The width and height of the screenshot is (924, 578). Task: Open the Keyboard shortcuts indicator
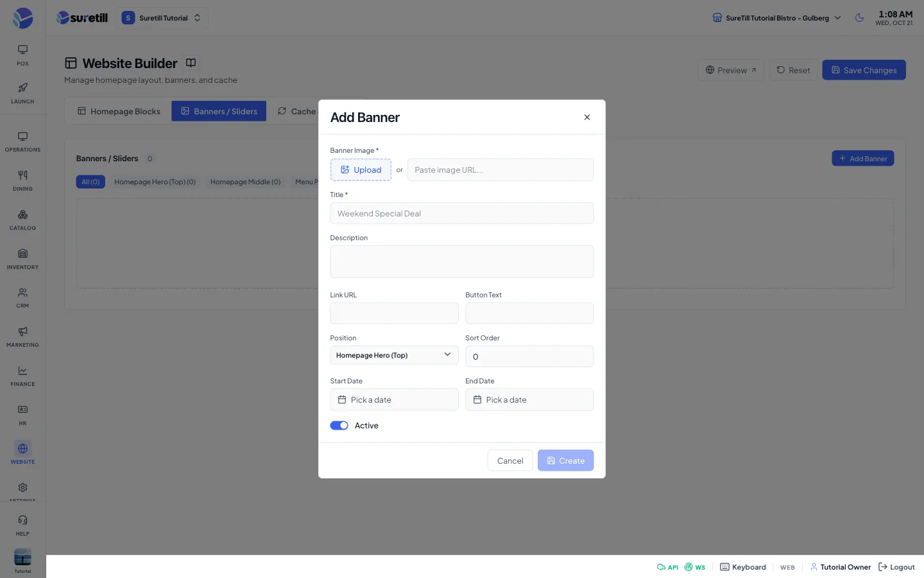coord(743,567)
